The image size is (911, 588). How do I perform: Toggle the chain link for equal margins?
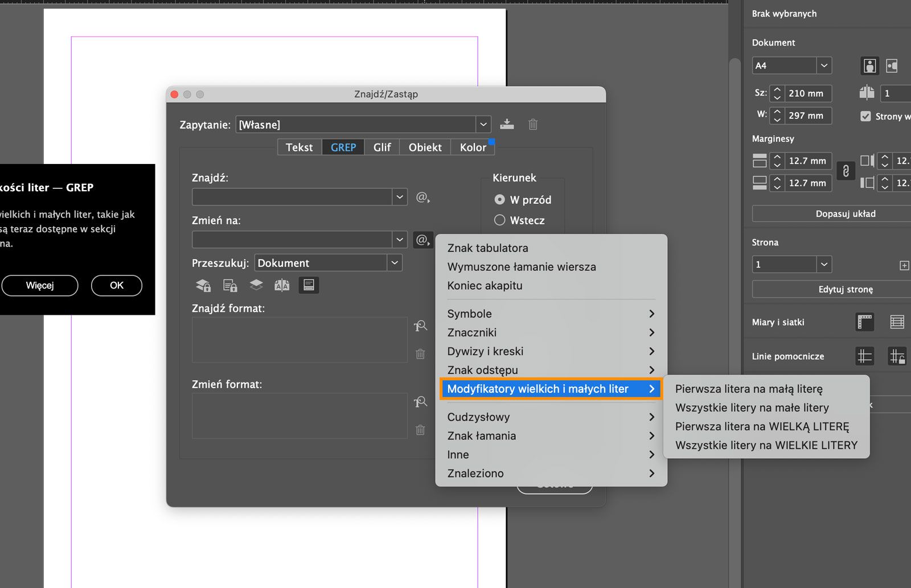pyautogui.click(x=846, y=171)
